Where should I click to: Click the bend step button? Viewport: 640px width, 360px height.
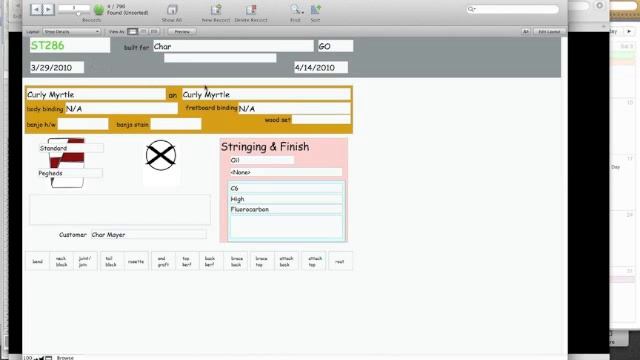coord(38,261)
